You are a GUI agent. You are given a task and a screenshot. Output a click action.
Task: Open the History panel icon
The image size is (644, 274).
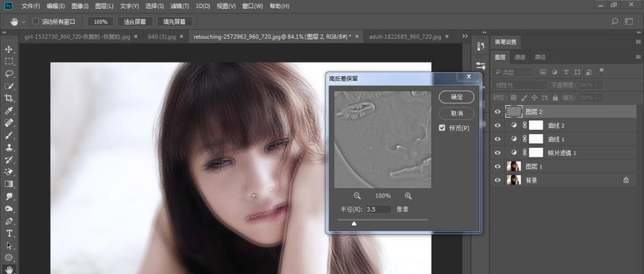480,47
